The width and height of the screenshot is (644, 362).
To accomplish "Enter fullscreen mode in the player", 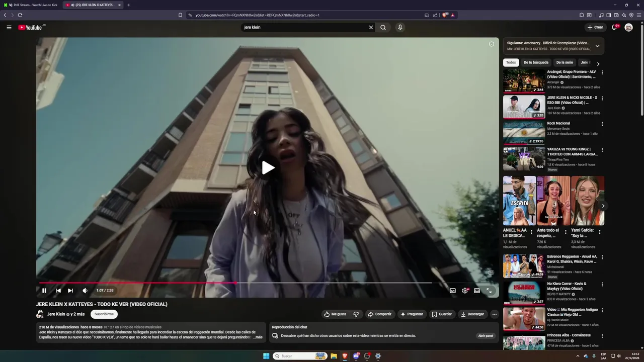I will click(489, 291).
